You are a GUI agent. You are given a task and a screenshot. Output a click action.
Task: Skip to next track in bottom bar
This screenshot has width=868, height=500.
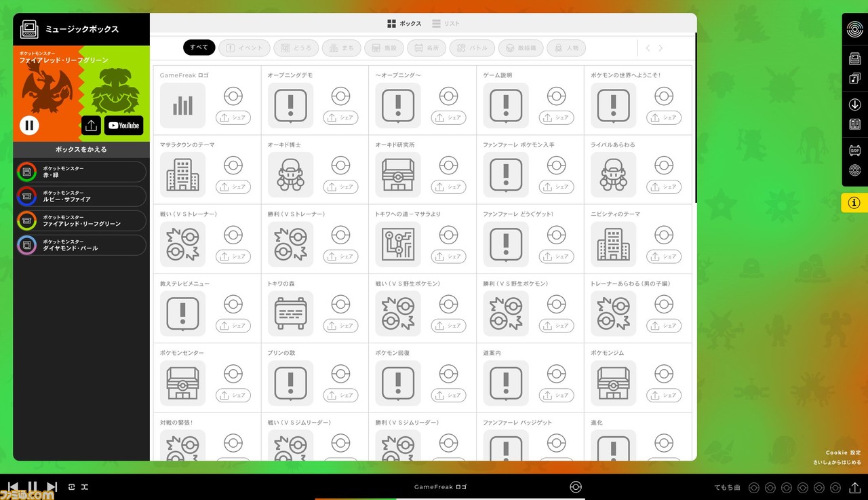tap(52, 487)
